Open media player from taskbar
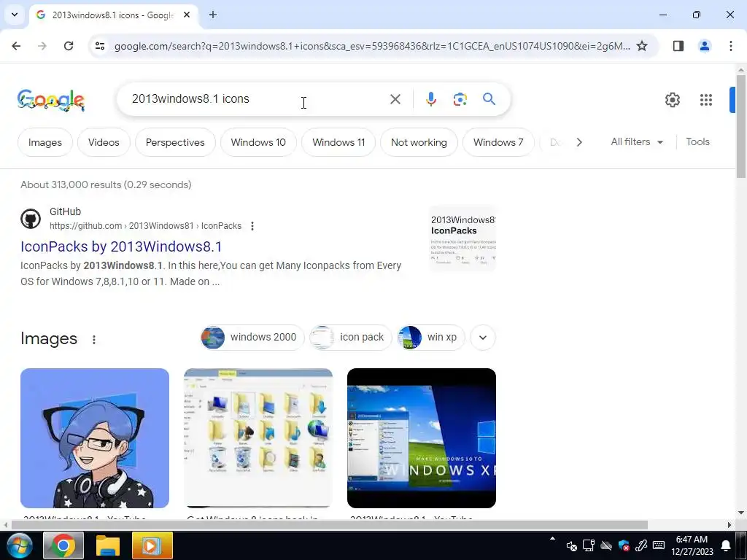747x560 pixels. point(152,545)
